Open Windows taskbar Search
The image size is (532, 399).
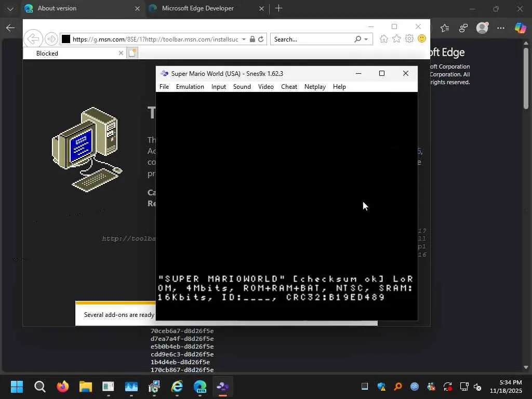pyautogui.click(x=39, y=387)
